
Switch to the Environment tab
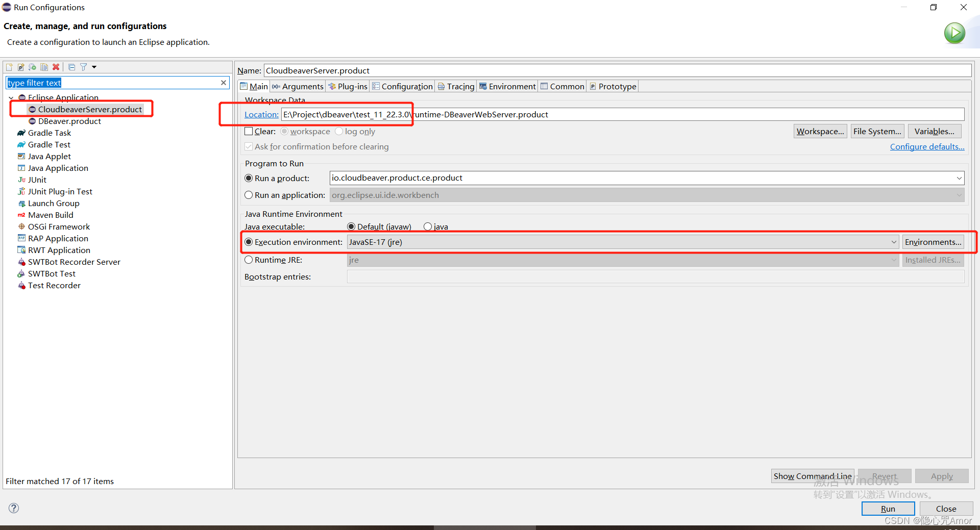tap(507, 86)
